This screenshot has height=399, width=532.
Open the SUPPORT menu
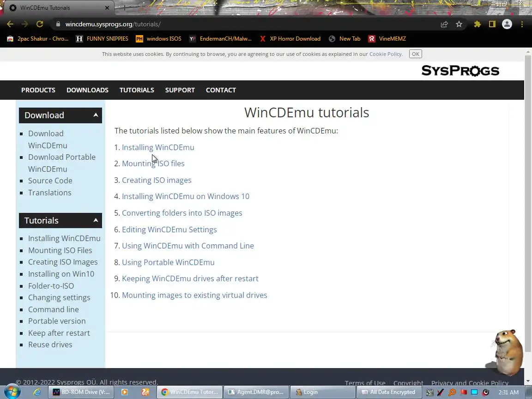180,90
